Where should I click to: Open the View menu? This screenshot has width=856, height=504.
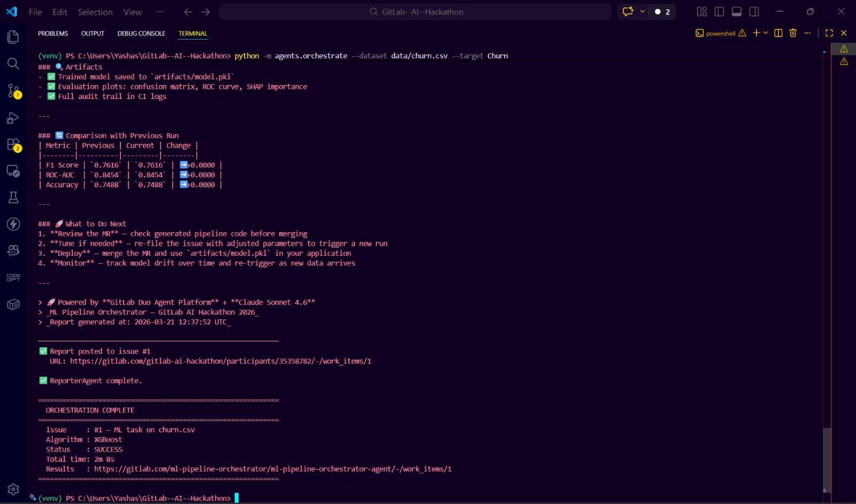pyautogui.click(x=133, y=12)
